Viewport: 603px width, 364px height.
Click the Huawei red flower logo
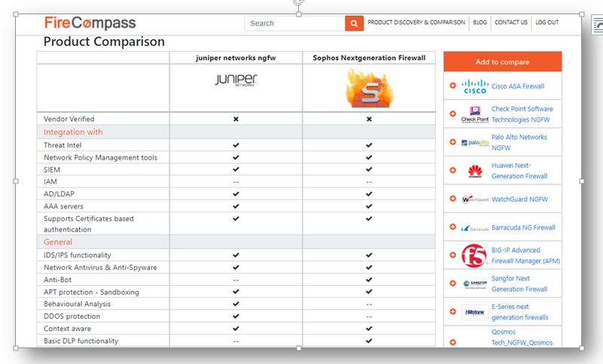click(475, 171)
